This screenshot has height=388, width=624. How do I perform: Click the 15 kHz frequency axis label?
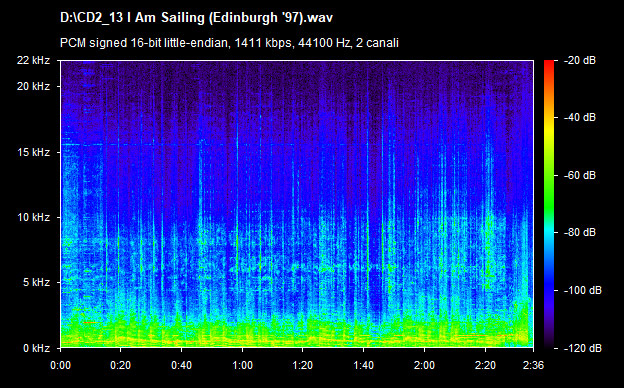[33, 152]
